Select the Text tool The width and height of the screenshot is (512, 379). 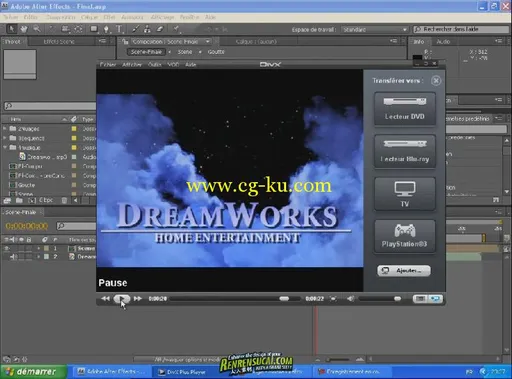[119, 29]
